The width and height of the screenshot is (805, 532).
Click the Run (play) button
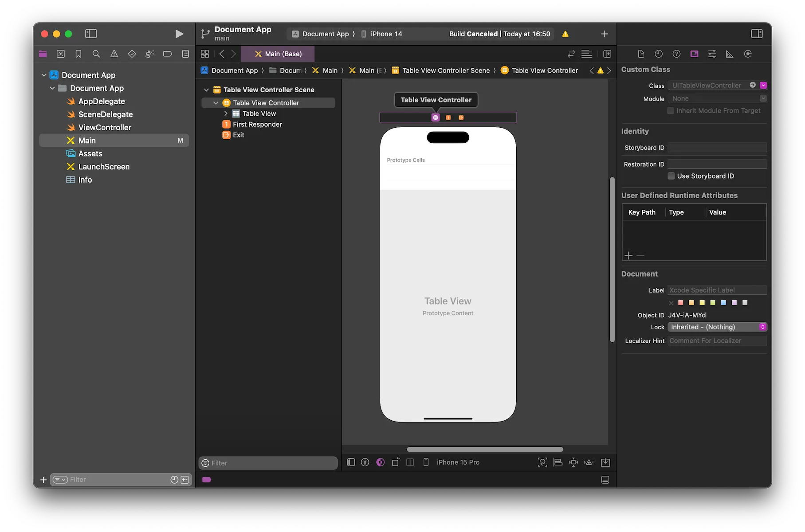179,34
